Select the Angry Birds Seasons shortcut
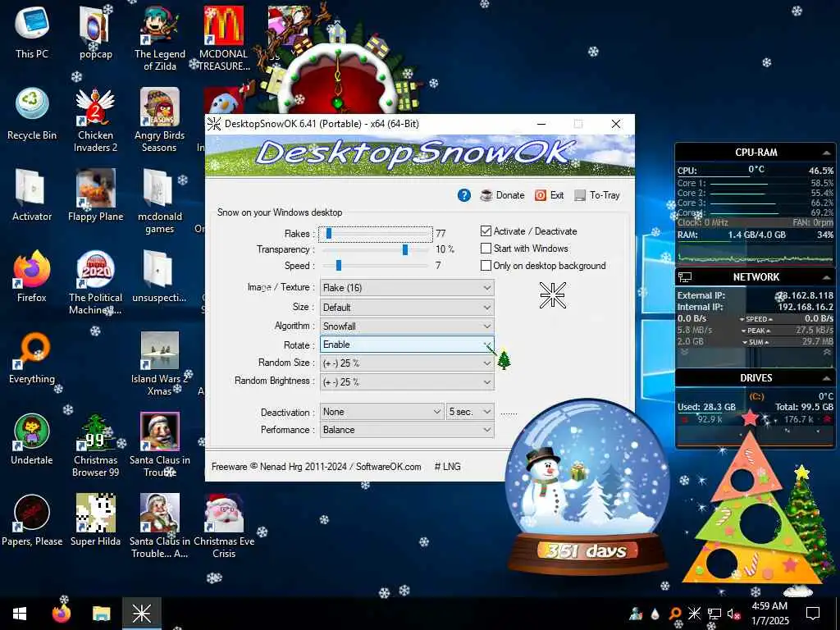Screen dimensions: 840x630 point(160,120)
